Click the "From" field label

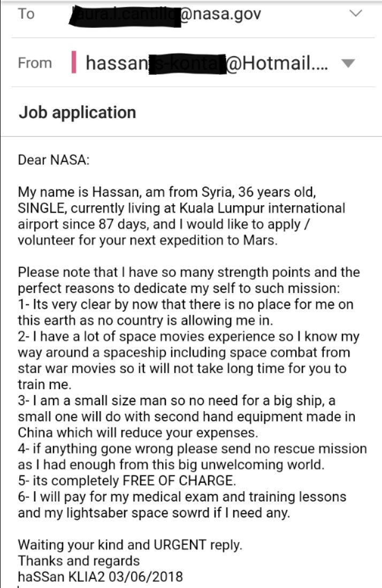pyautogui.click(x=35, y=63)
